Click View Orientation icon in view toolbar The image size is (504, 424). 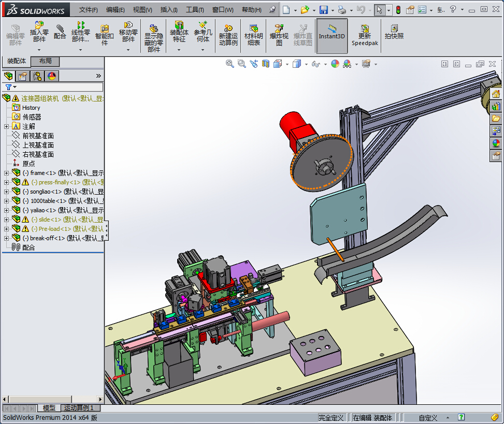(x=278, y=64)
